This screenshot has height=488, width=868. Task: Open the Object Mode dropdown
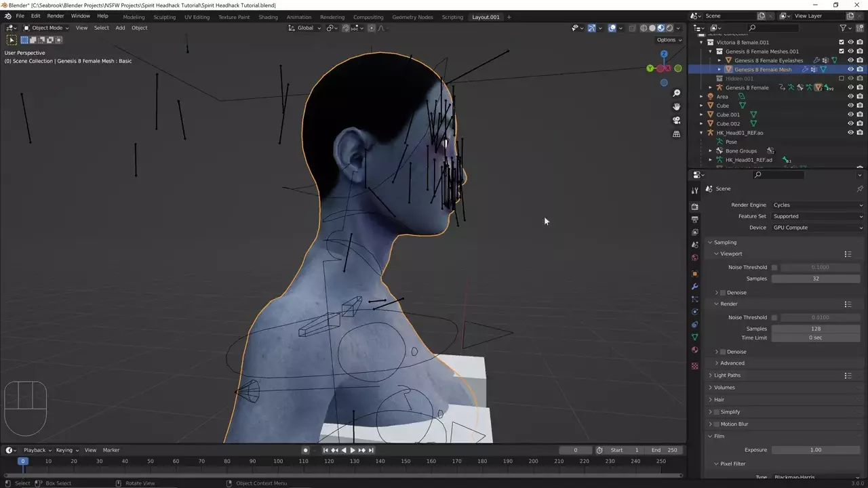point(46,28)
